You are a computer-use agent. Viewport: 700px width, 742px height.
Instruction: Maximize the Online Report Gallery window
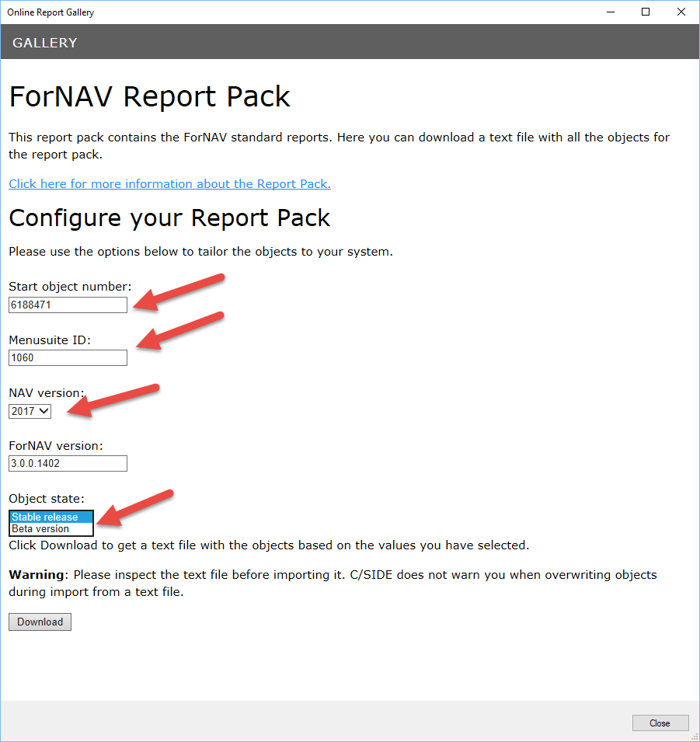tap(646, 12)
